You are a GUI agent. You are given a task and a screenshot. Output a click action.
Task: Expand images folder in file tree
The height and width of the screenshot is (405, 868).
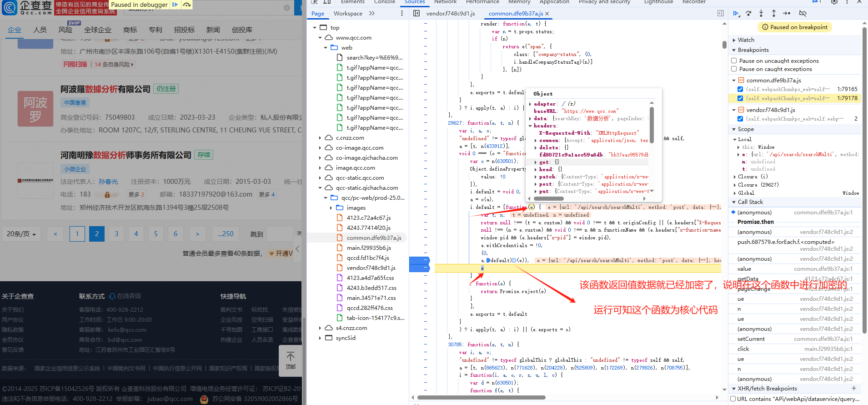coord(331,208)
